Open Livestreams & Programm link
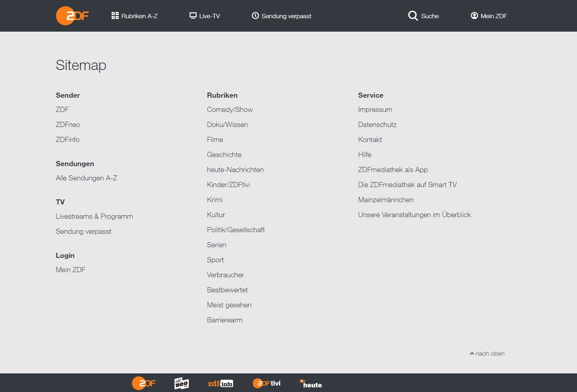 (x=94, y=216)
